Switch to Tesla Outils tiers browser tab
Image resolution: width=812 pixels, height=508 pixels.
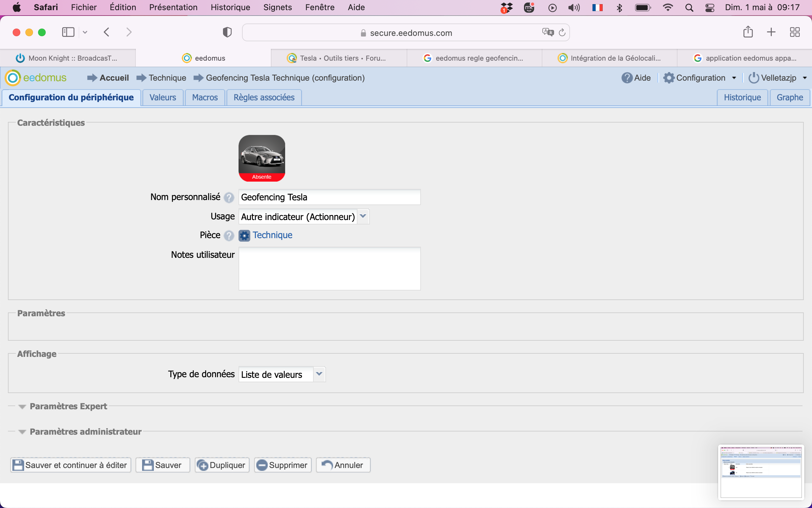coord(339,58)
